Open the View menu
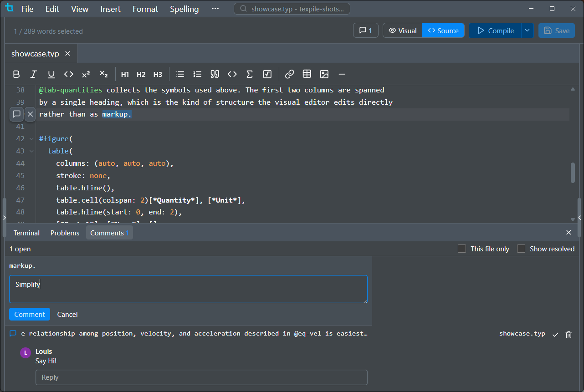Image resolution: width=584 pixels, height=392 pixels. click(x=80, y=9)
